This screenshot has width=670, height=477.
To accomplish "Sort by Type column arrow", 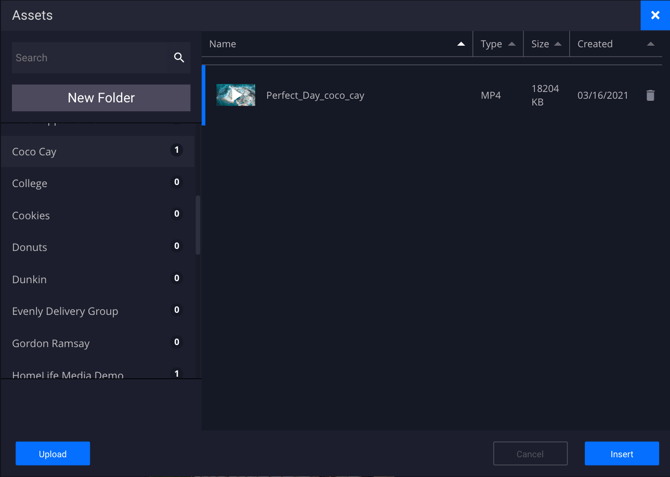I will [511, 44].
